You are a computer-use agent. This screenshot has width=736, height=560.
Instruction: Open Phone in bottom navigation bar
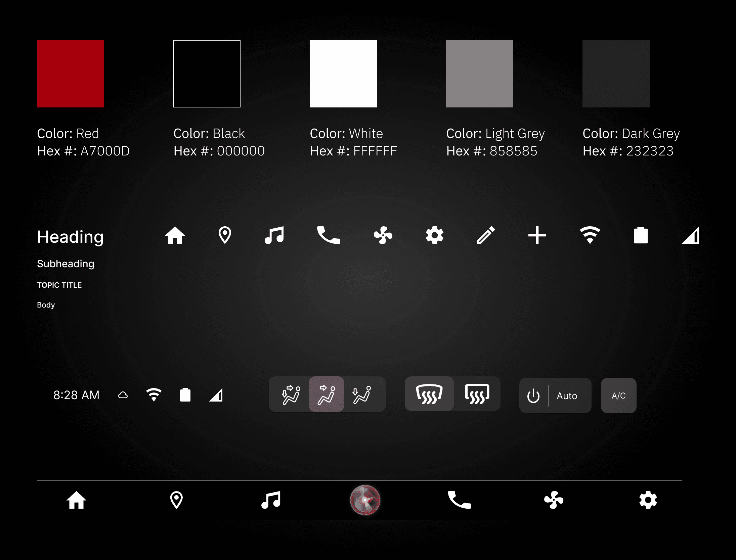459,500
